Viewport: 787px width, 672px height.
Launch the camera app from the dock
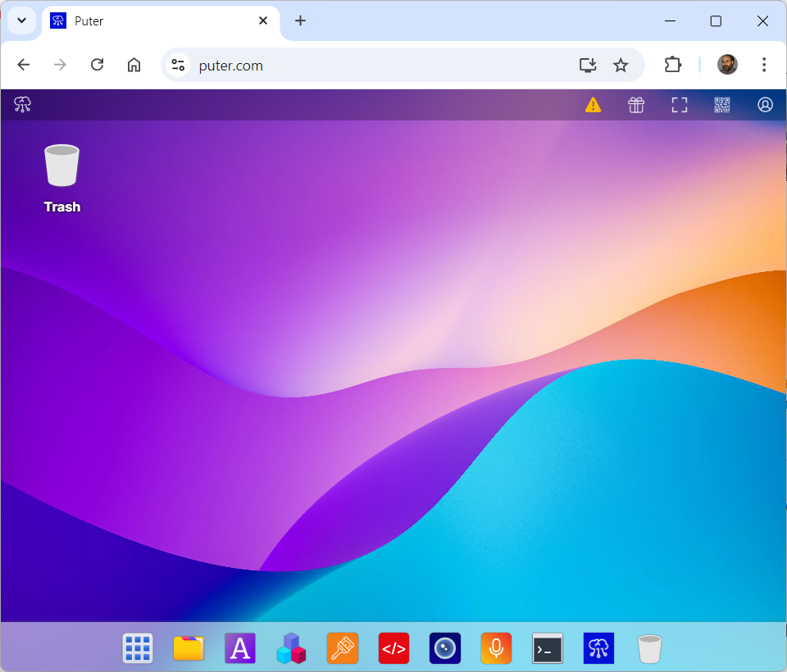445,648
